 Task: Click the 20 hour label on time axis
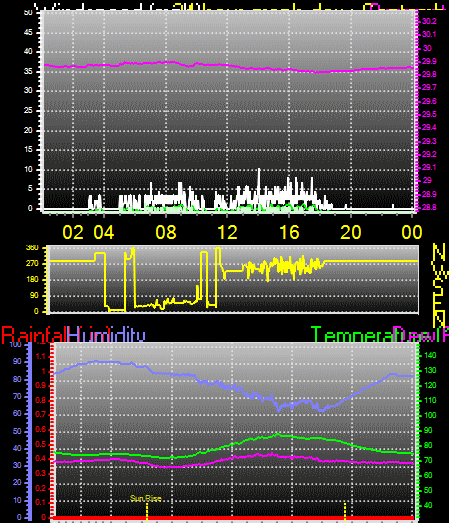coord(351,232)
